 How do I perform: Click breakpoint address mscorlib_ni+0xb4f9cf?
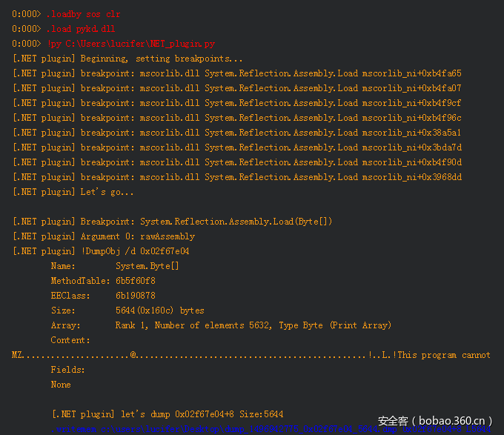pyautogui.click(x=411, y=103)
